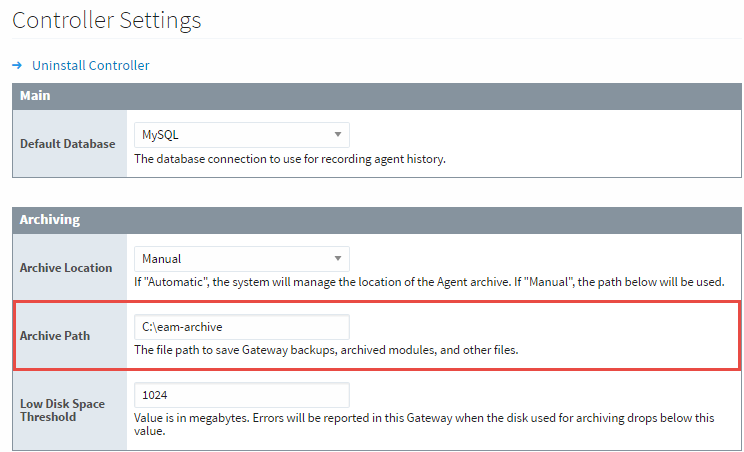The height and width of the screenshot is (452, 744).
Task: Click the Uninstall Controller link
Action: coord(91,65)
